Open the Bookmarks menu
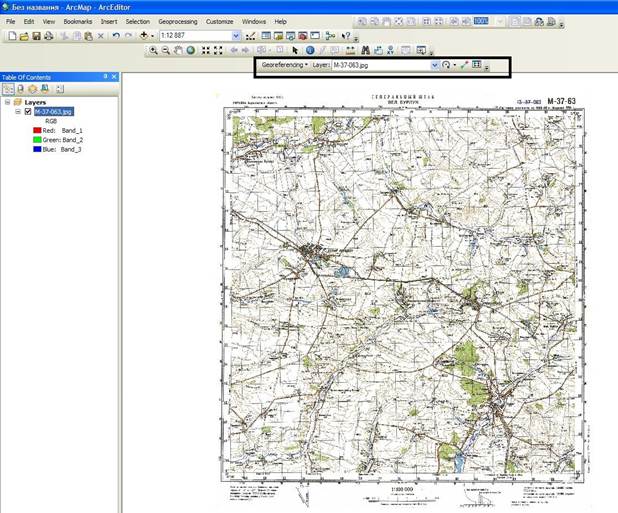 [78, 22]
